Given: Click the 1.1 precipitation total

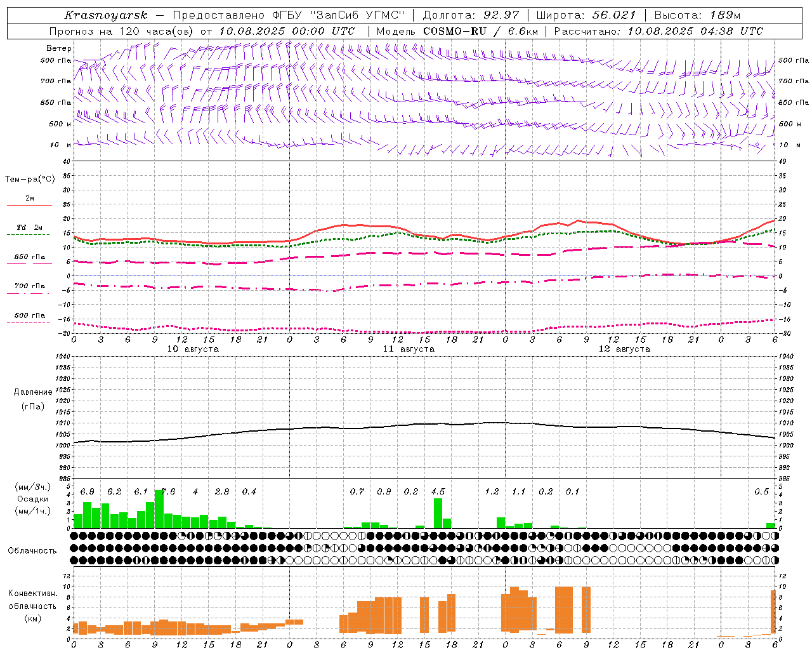Looking at the screenshot, I should point(519,492).
